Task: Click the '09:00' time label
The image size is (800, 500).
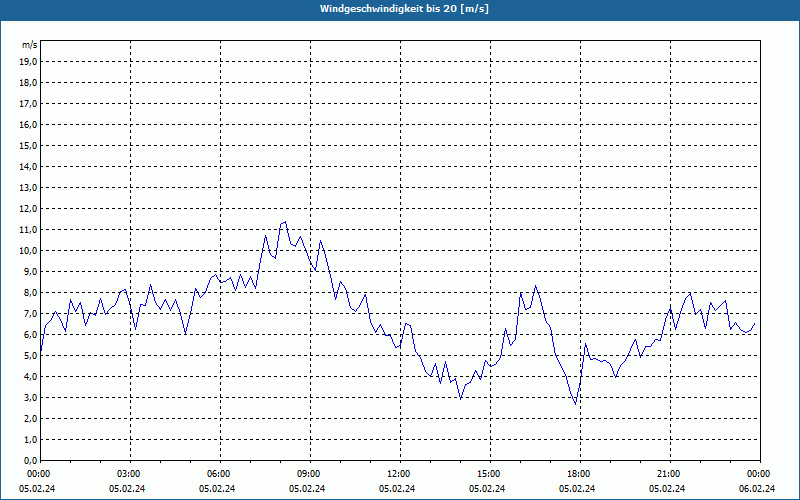Action: click(309, 474)
